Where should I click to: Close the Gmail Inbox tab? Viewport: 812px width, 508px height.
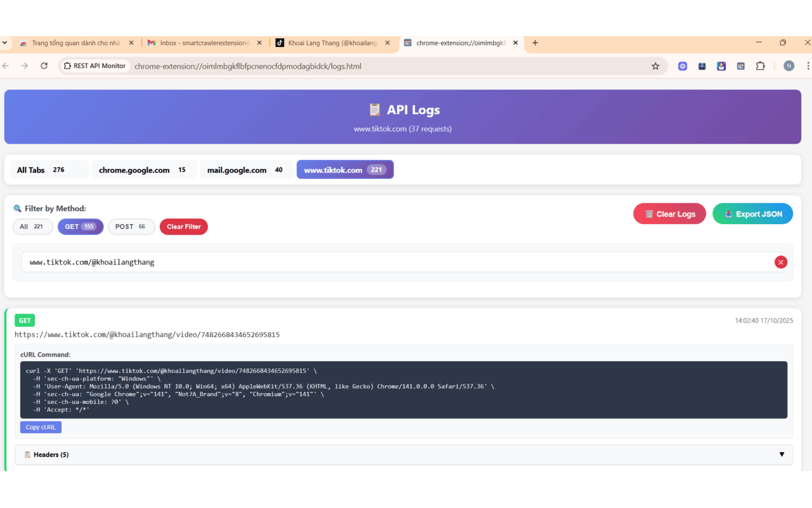259,43
